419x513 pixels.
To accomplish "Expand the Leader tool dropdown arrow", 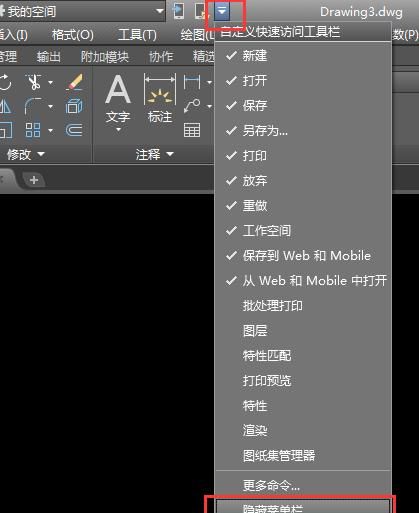I will 209,107.
